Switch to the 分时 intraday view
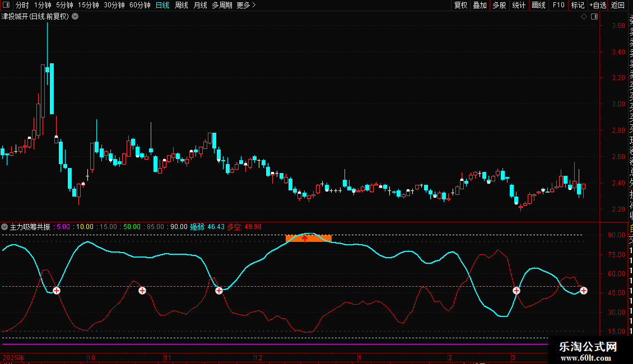The image size is (633, 364). 22,5
